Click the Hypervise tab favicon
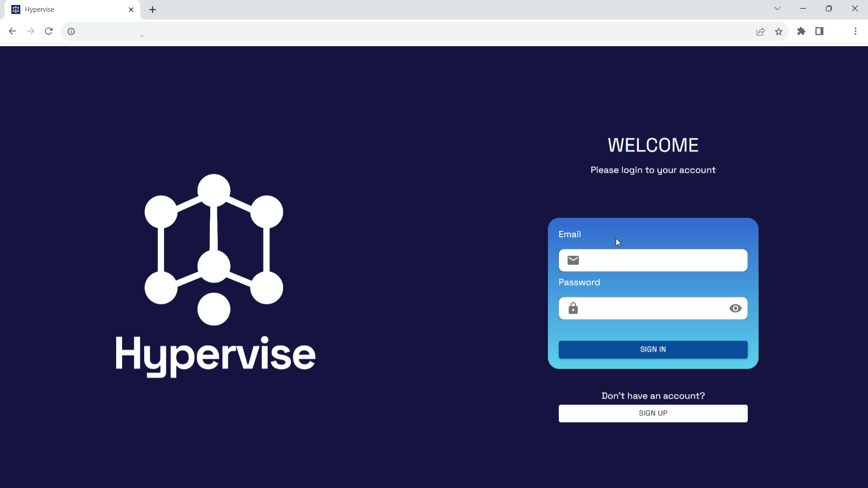This screenshot has height=488, width=868. tap(16, 9)
